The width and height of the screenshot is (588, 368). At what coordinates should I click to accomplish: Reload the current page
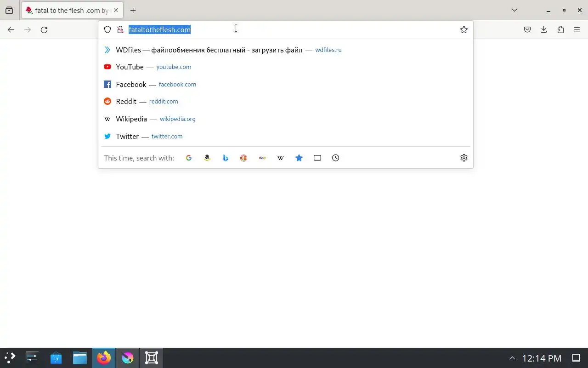(44, 29)
